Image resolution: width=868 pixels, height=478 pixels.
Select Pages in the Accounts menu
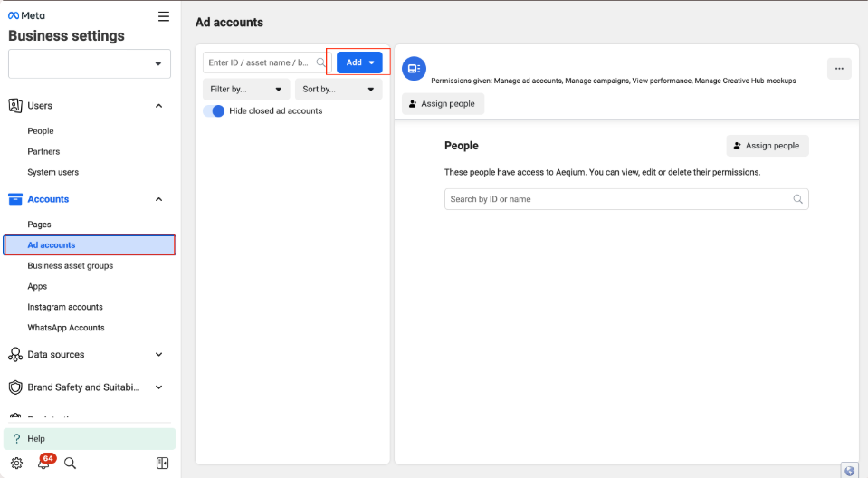[39, 225]
